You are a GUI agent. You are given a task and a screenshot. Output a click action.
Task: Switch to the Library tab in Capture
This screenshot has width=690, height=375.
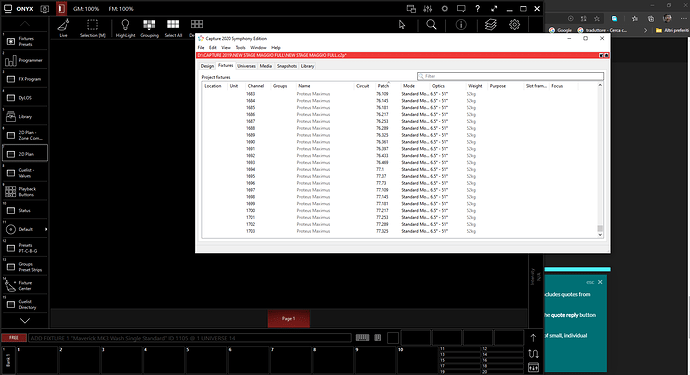307,66
